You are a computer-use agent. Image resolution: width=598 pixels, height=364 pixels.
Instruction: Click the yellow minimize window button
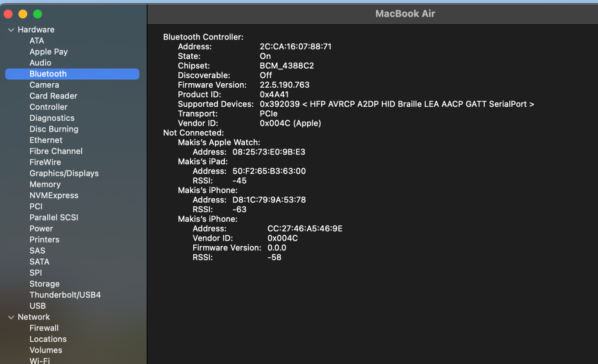(x=23, y=14)
